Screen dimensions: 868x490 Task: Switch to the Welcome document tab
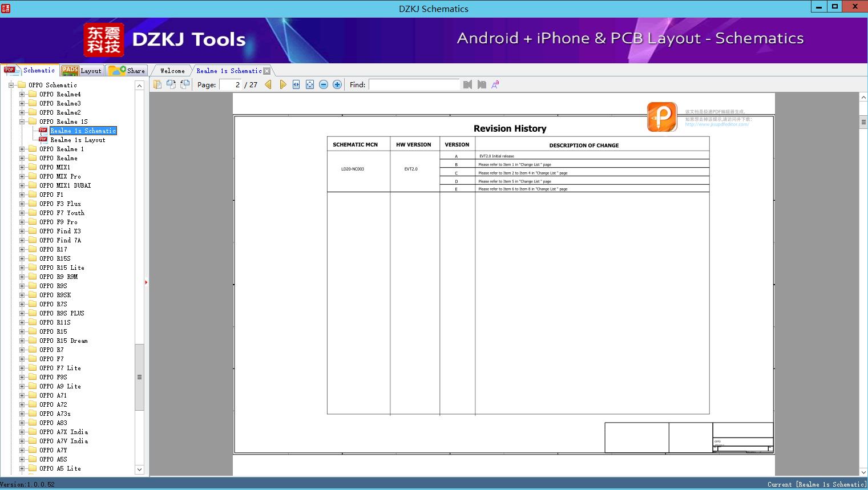172,71
